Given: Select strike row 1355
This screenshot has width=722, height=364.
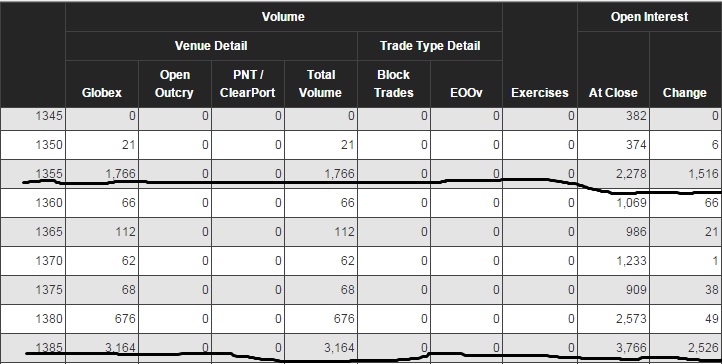Looking at the screenshot, I should [x=361, y=174].
